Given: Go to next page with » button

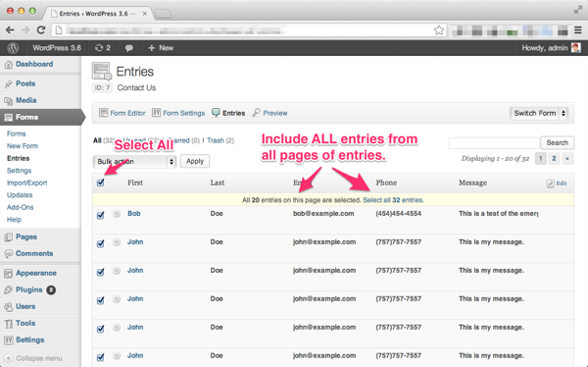Looking at the screenshot, I should (567, 159).
